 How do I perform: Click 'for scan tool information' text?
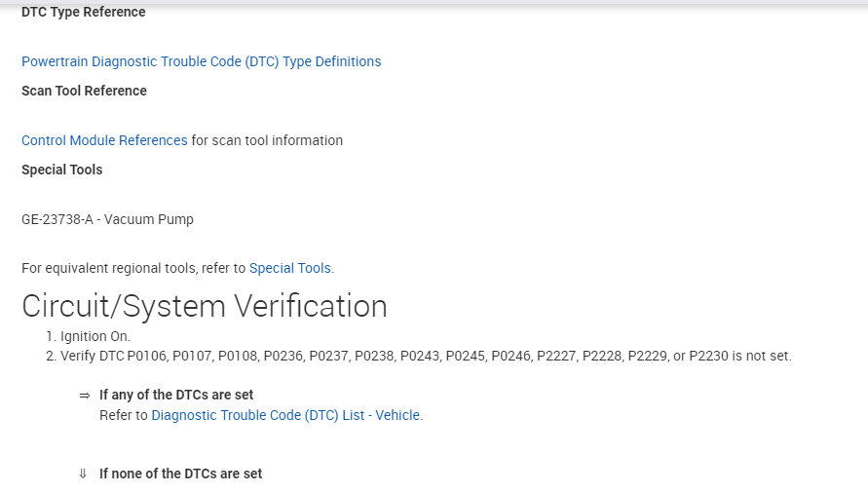[267, 140]
